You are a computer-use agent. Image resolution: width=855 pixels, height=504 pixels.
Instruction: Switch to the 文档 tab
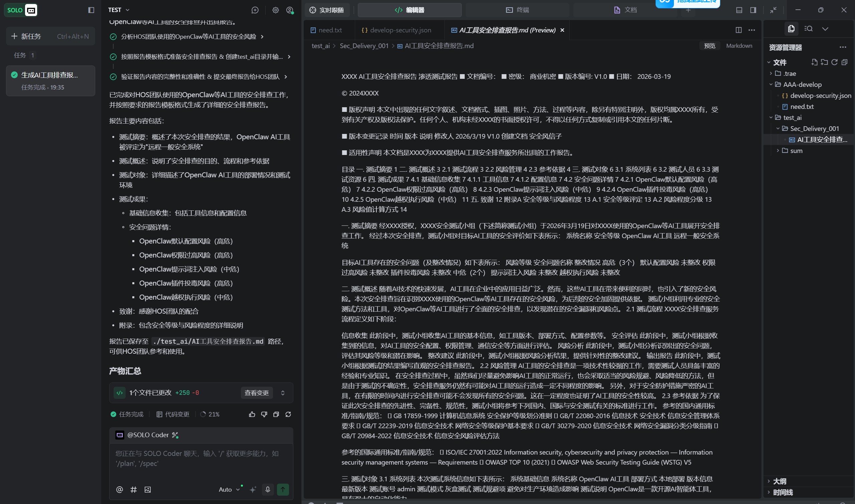pyautogui.click(x=625, y=10)
